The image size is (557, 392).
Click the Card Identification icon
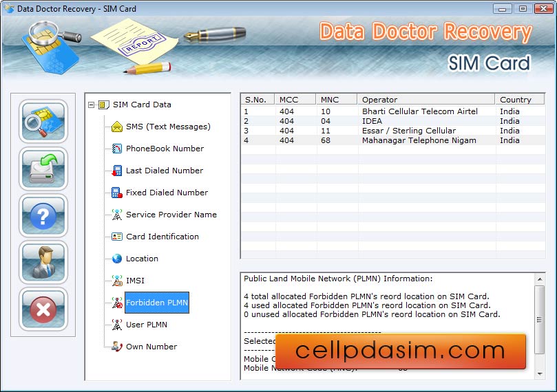pyautogui.click(x=117, y=237)
